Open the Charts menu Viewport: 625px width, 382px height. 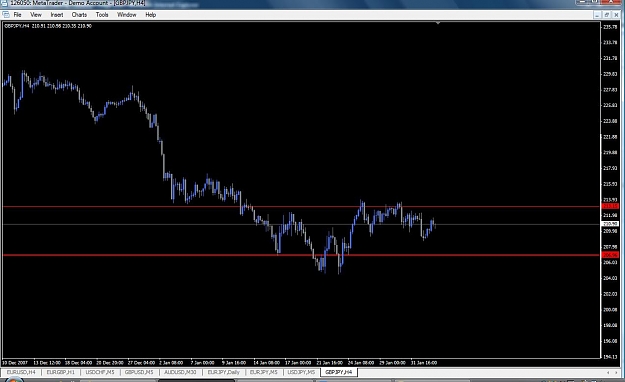[79, 15]
